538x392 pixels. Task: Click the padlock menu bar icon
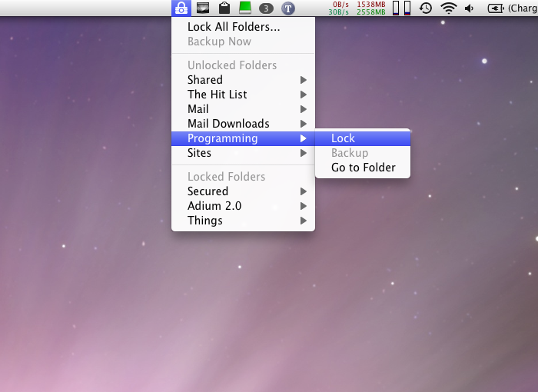181,8
